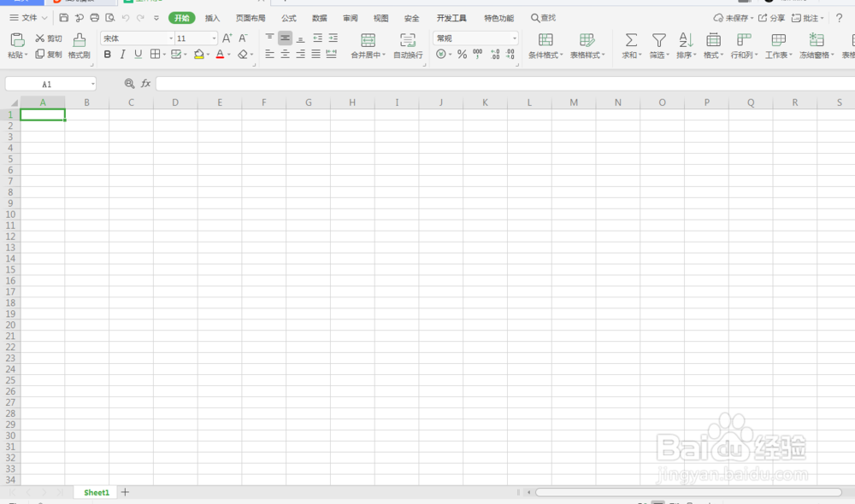Switch to Page Layout (页面布局) tab

251,18
